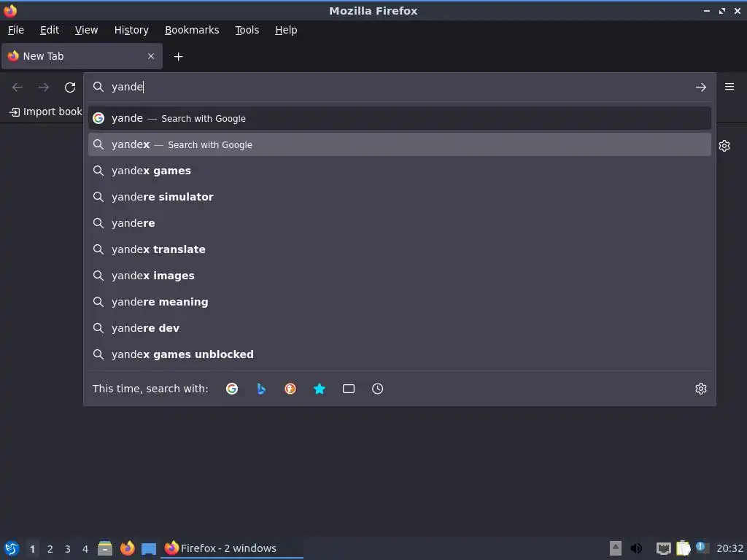Reload the current page
This screenshot has height=560, width=747.
70,87
